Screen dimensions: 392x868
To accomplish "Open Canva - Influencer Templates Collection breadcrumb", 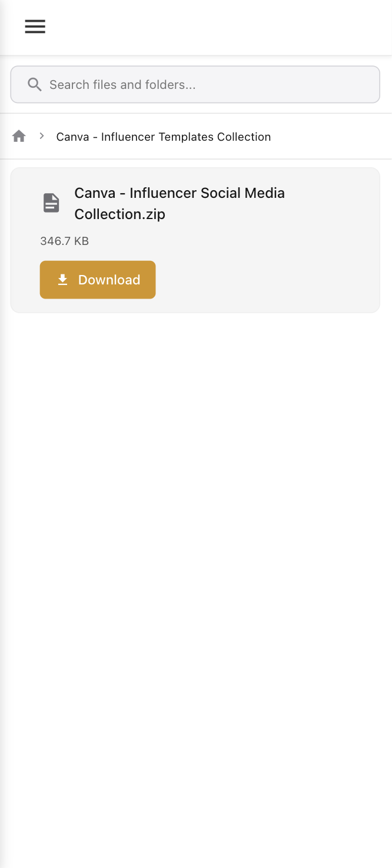I will pos(164,137).
